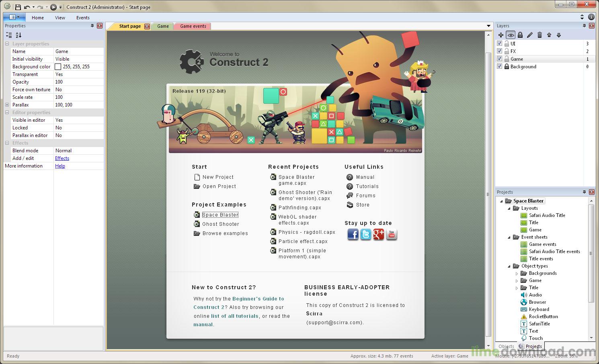This screenshot has width=599, height=364.
Task: Click the rename layer pencil icon
Action: 530,35
